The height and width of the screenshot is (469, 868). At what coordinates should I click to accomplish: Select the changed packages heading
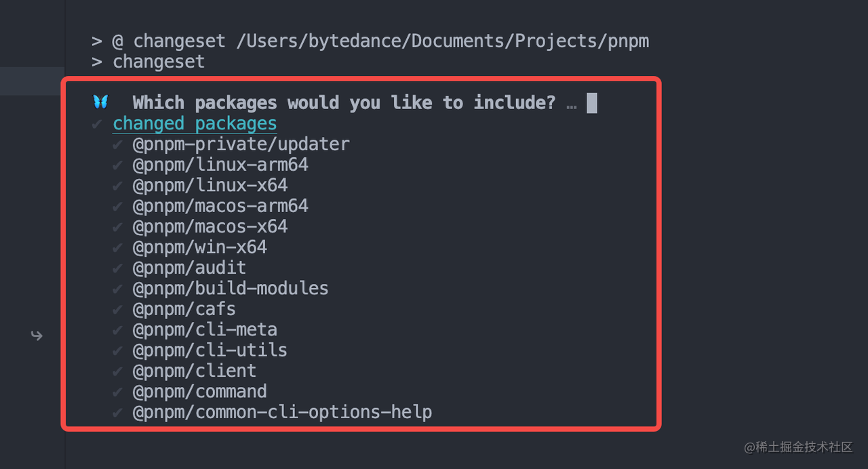pyautogui.click(x=195, y=124)
